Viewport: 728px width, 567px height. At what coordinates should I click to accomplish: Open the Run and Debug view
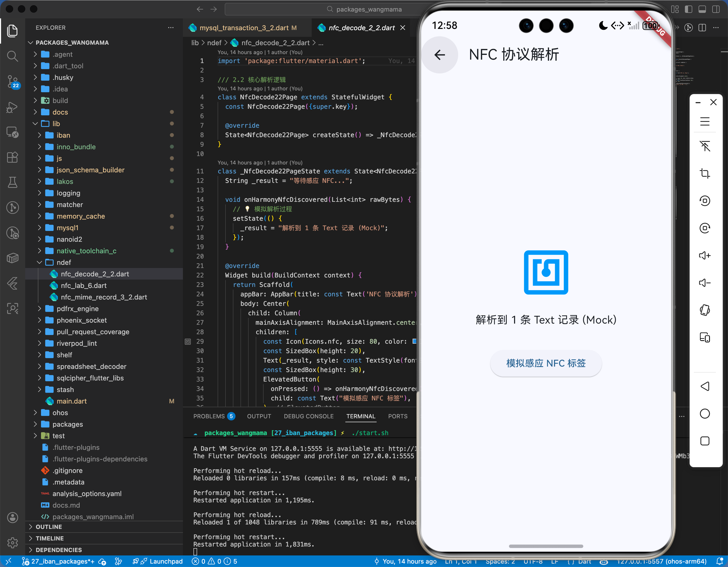click(12, 107)
